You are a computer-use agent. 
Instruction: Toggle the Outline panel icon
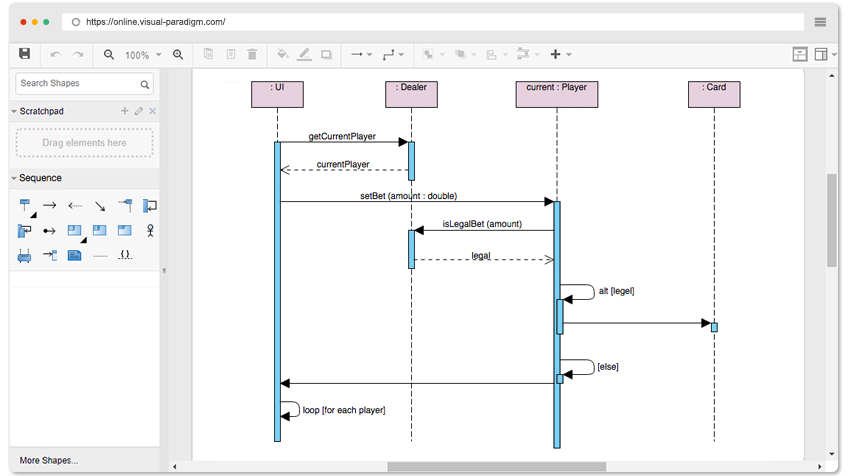click(x=799, y=55)
